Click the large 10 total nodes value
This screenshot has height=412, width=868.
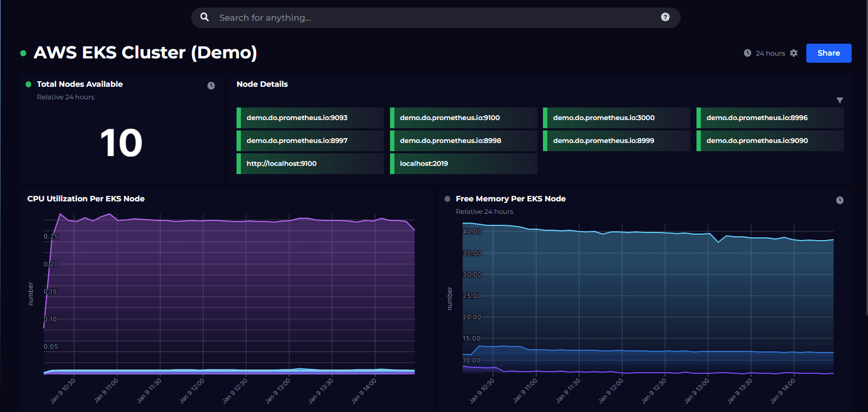tap(121, 143)
